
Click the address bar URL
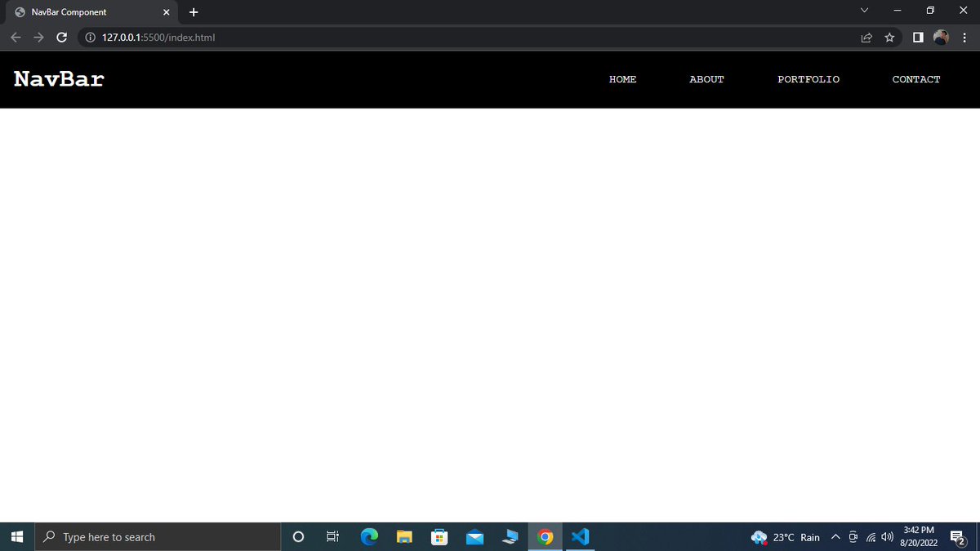click(158, 38)
